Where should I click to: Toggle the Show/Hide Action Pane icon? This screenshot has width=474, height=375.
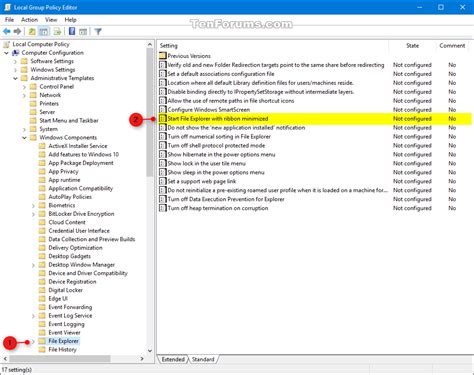(x=83, y=32)
